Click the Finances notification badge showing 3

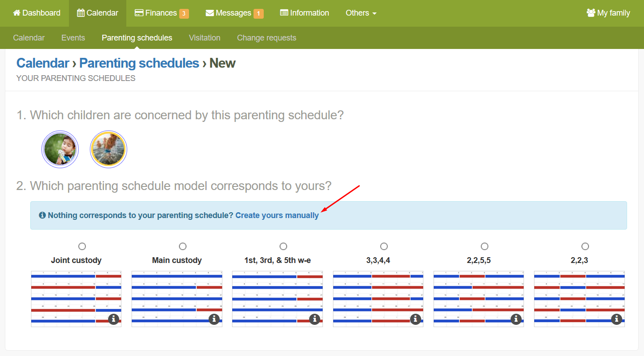[184, 13]
